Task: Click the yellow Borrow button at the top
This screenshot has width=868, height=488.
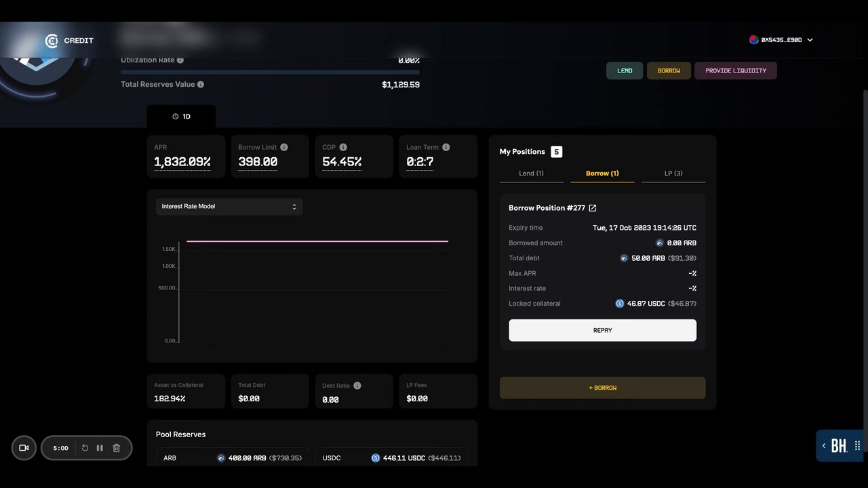Action: tap(669, 70)
